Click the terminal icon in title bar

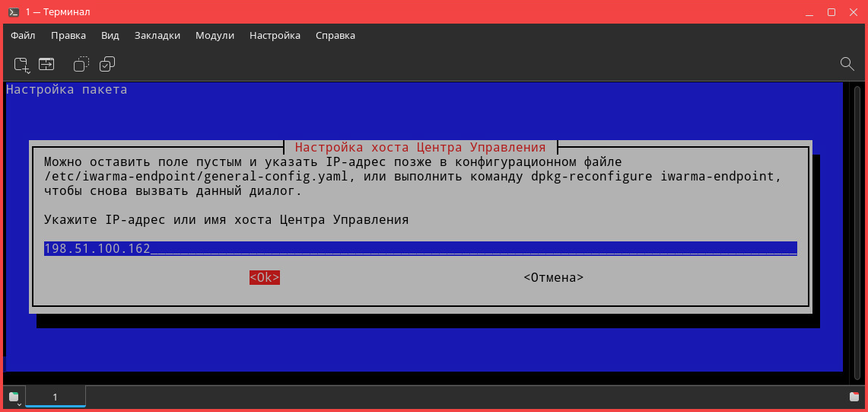pyautogui.click(x=14, y=12)
